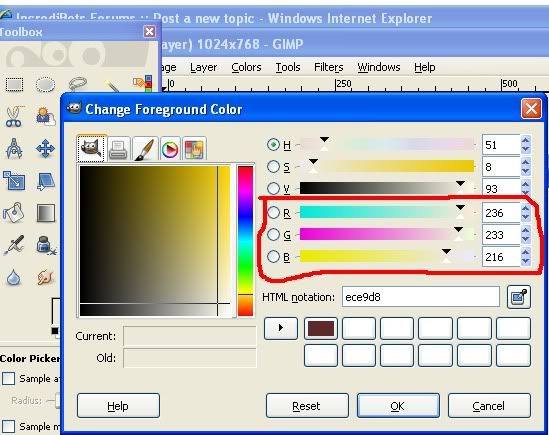Click the H value field showing 51

501,145
